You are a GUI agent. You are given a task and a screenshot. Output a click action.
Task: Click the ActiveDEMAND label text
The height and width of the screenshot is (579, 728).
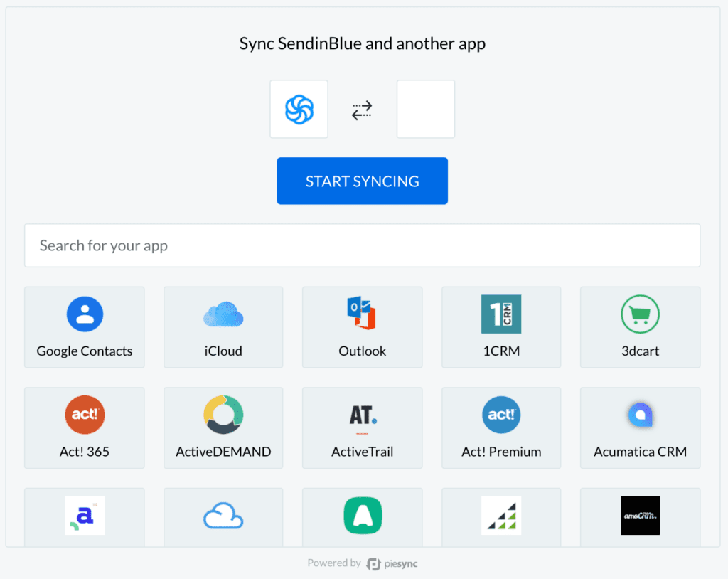[x=223, y=452]
